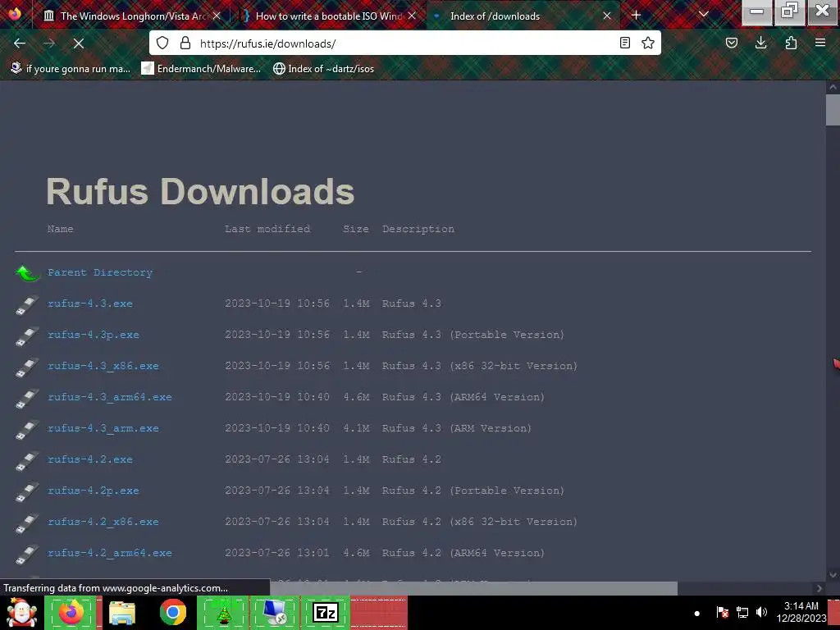Open the Firefox downloads panel icon
The width and height of the screenshot is (840, 630).
[x=760, y=43]
